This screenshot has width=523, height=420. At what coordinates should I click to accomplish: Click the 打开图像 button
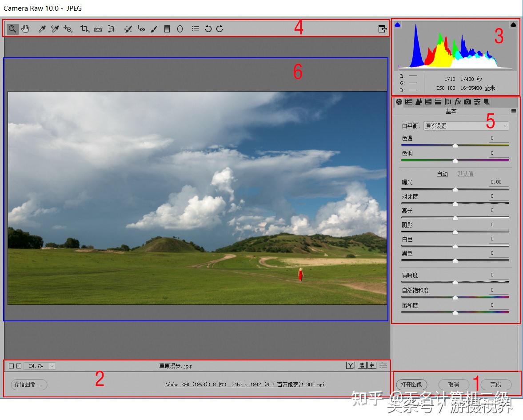pyautogui.click(x=411, y=384)
